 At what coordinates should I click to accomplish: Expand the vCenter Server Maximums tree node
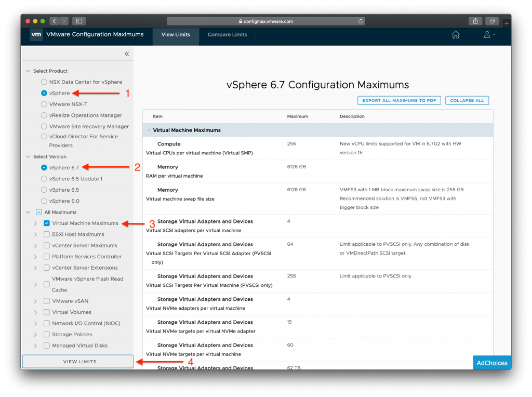(35, 246)
